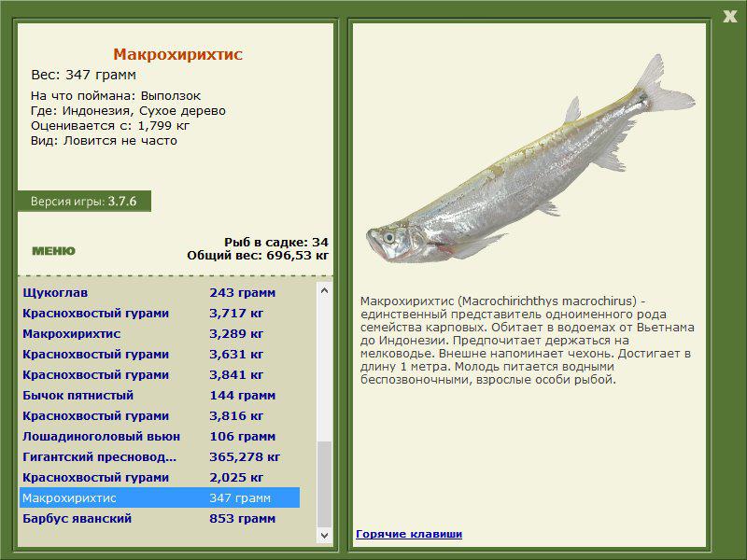The width and height of the screenshot is (747, 560).
Task: Click the Макрохирихтис fish picture
Action: click(530, 159)
